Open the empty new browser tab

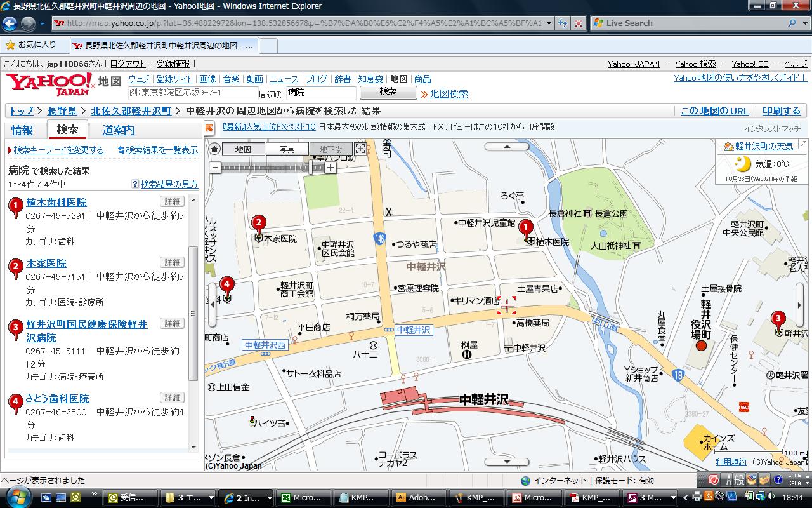(x=268, y=46)
